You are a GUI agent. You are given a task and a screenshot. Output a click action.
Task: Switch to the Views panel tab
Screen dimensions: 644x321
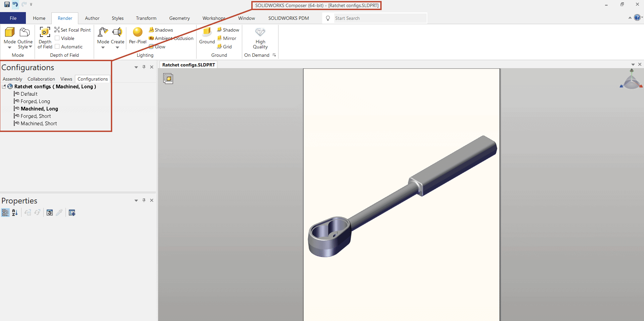pos(66,79)
